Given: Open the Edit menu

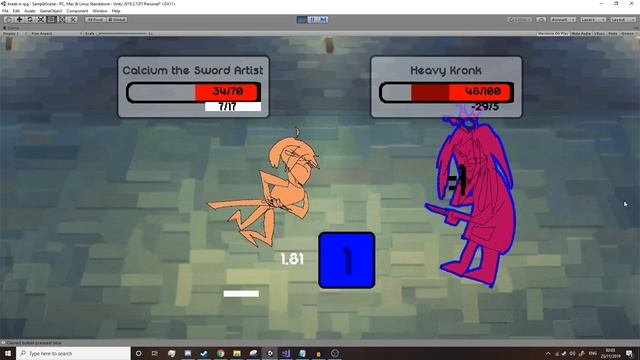Looking at the screenshot, I should click(16, 11).
